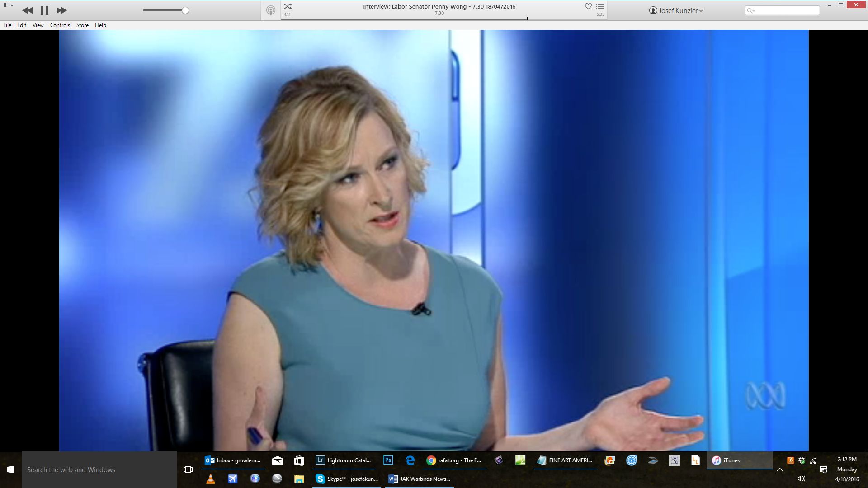Click the podcast artwork icon
Image resolution: width=868 pixels, height=488 pixels.
270,10
